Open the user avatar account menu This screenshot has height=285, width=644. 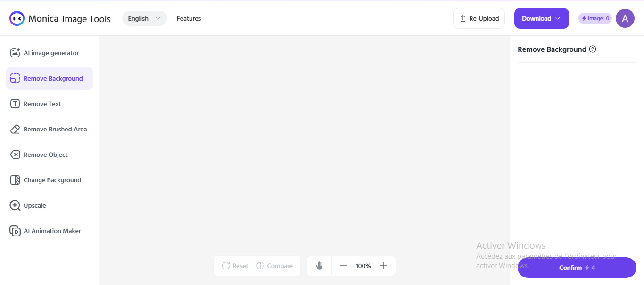(625, 18)
